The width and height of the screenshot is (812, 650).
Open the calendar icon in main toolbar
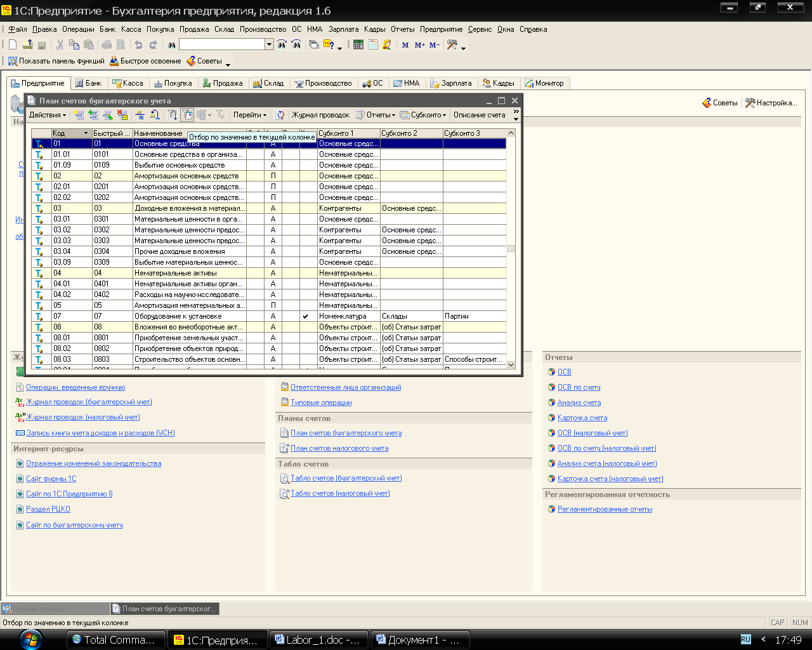[x=373, y=44]
